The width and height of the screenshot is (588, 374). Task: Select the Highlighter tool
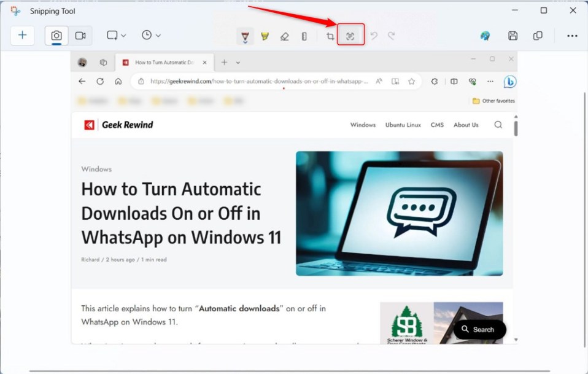(x=265, y=36)
